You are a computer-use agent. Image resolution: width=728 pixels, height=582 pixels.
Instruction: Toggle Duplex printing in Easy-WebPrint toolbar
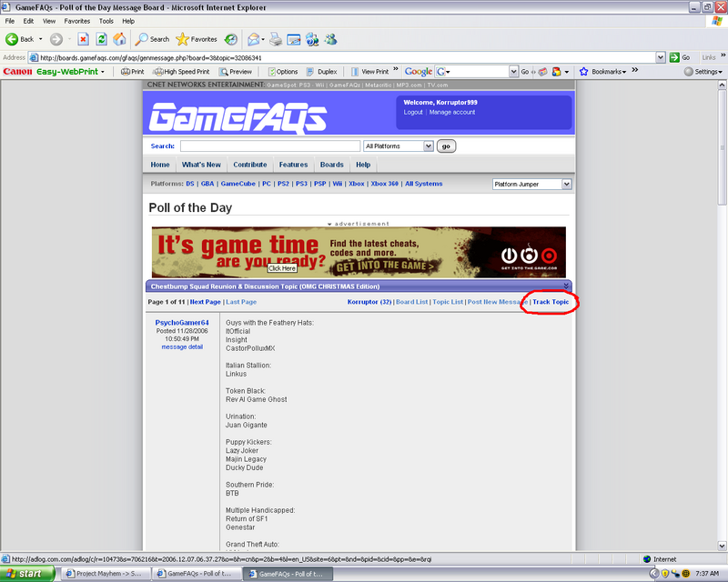[322, 71]
